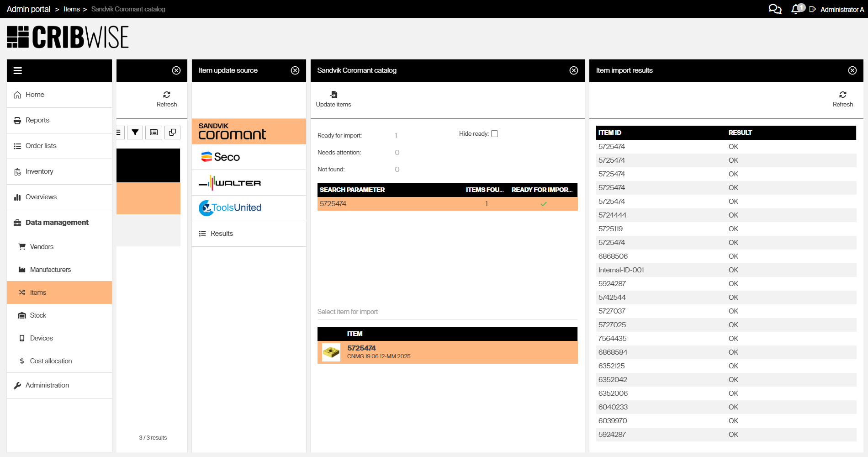868x457 pixels.
Task: Sort by ITEMS FOUND column header
Action: pyautogui.click(x=484, y=190)
